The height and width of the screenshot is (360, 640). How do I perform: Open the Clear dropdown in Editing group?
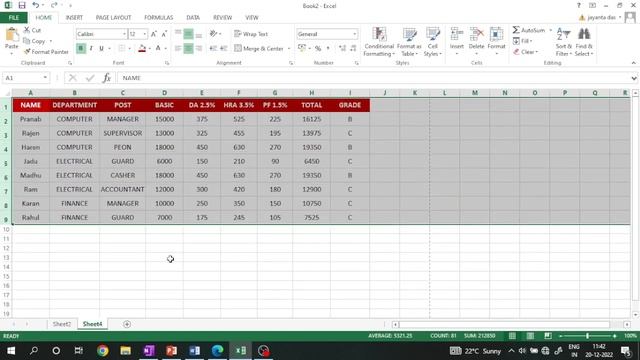pyautogui.click(x=526, y=52)
